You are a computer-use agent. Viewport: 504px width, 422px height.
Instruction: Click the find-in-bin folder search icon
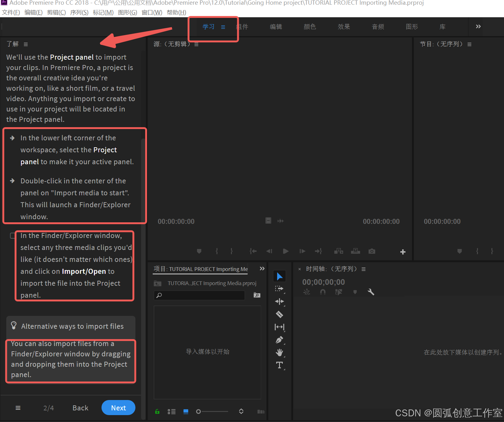[257, 295]
